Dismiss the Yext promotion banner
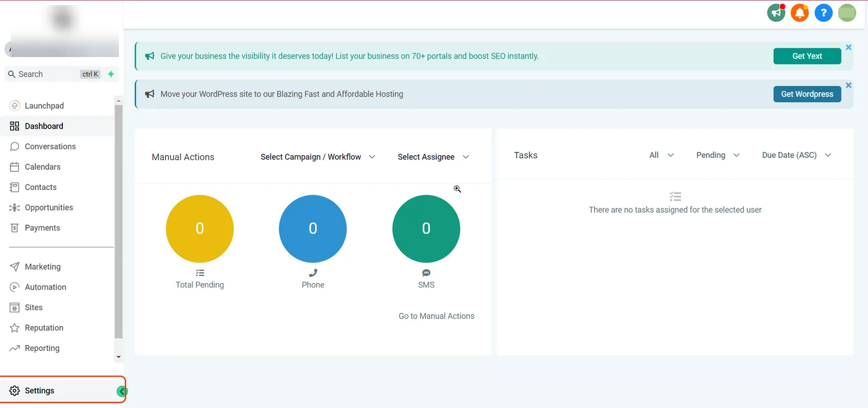868x408 pixels. (x=848, y=47)
